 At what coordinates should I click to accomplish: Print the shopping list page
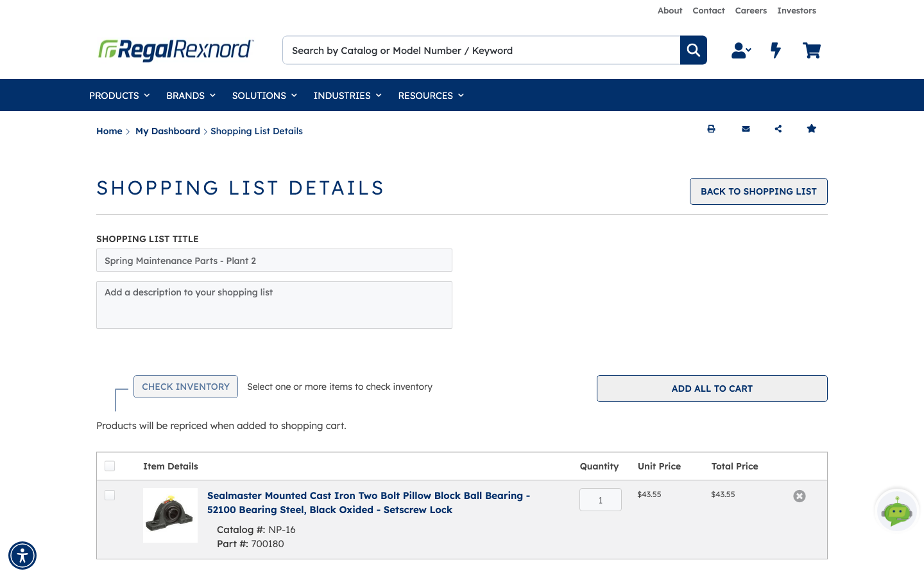(711, 129)
